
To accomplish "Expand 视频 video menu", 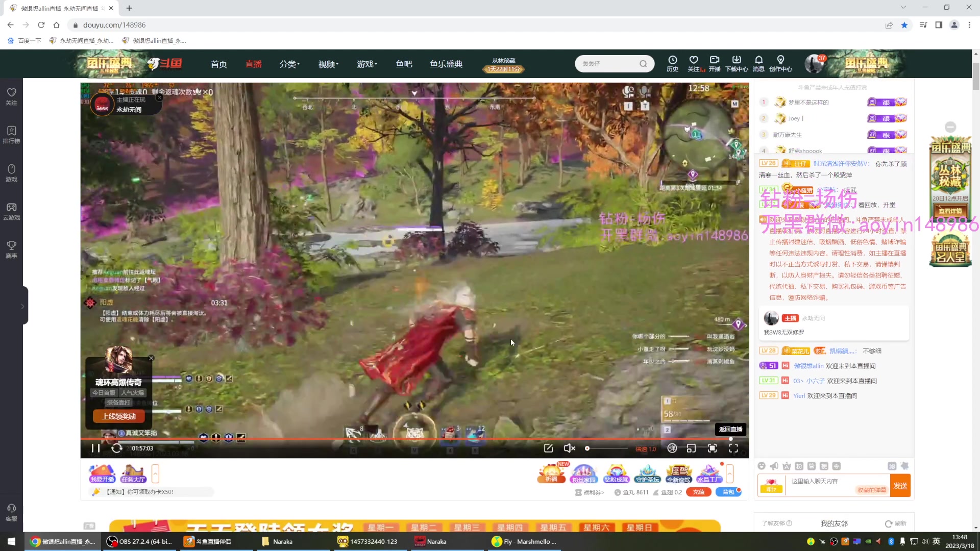I will point(328,64).
